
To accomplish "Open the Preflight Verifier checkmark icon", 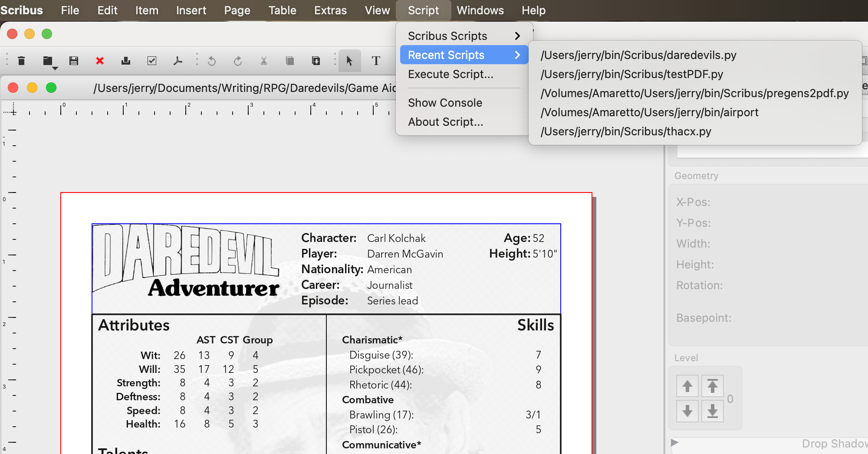I will pos(152,61).
